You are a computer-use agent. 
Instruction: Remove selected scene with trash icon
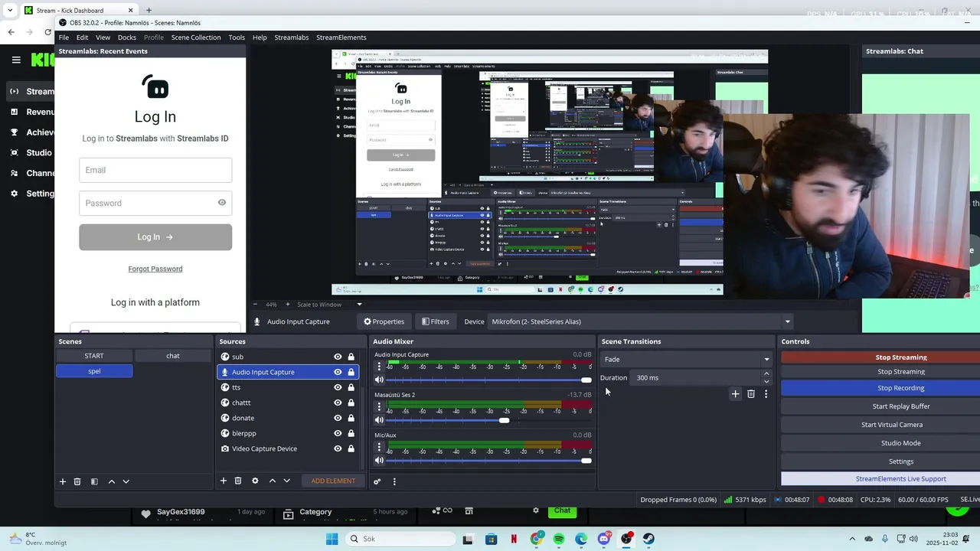pyautogui.click(x=77, y=481)
